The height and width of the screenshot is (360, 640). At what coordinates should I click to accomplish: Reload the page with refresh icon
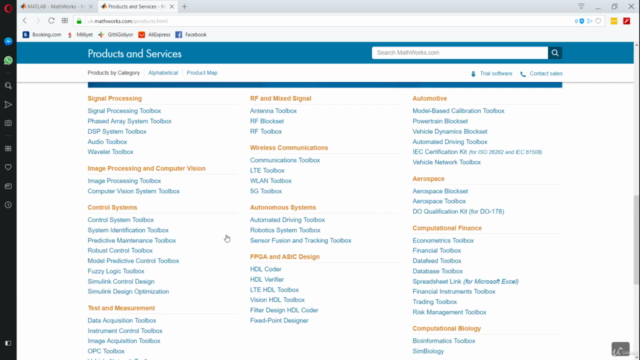51,21
